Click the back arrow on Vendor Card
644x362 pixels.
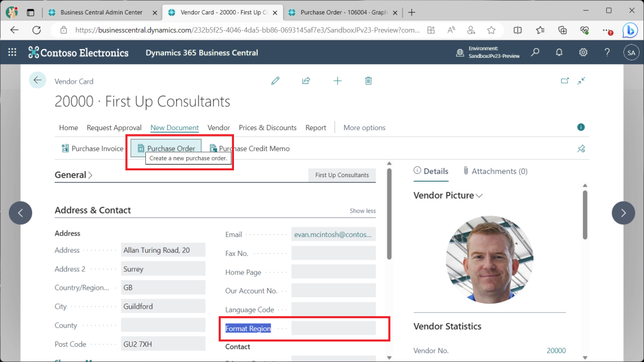(37, 80)
